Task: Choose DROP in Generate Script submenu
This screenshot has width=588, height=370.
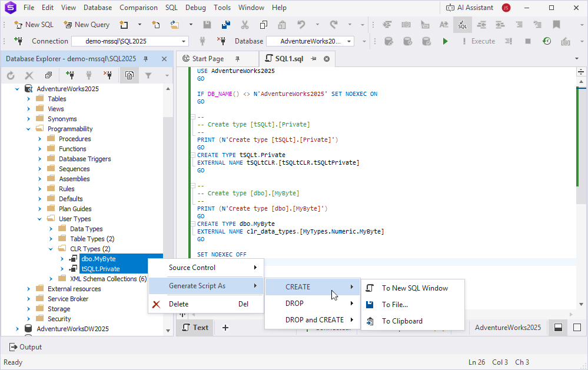Action: tap(313, 304)
